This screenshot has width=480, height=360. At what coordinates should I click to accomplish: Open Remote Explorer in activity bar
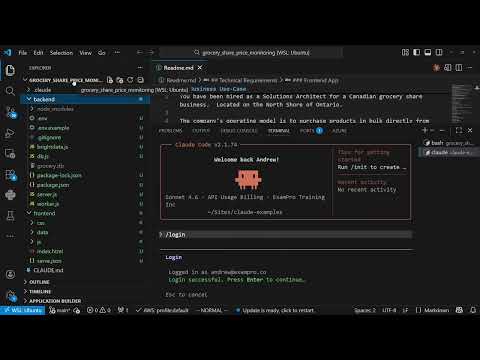coord(10,154)
